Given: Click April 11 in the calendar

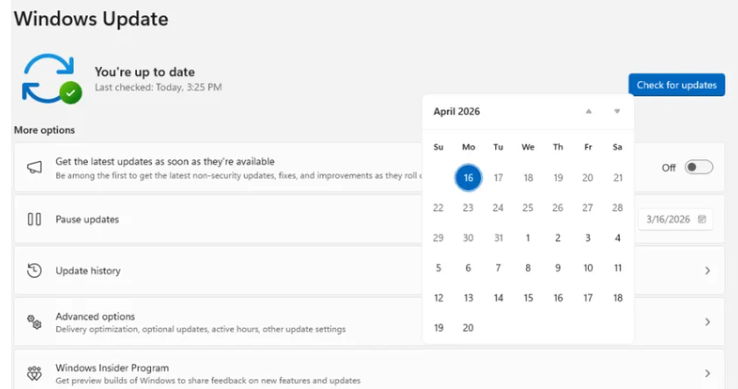Looking at the screenshot, I should pos(618,268).
